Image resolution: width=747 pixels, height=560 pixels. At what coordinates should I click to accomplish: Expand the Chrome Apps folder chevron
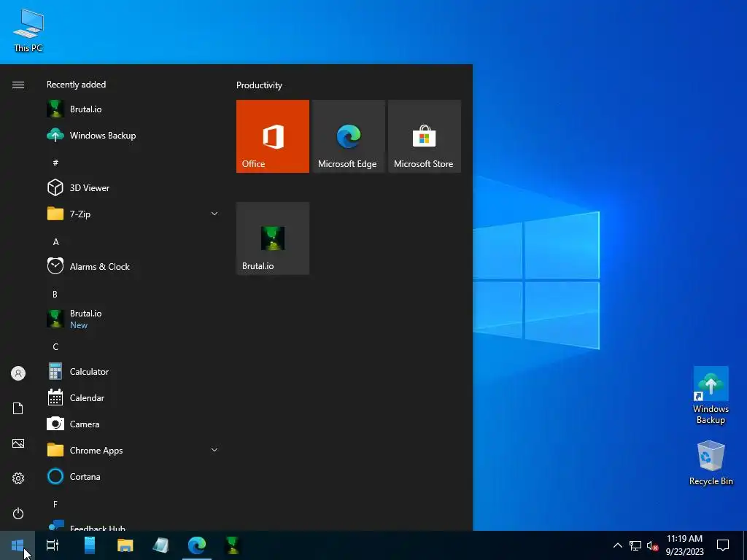pyautogui.click(x=214, y=450)
